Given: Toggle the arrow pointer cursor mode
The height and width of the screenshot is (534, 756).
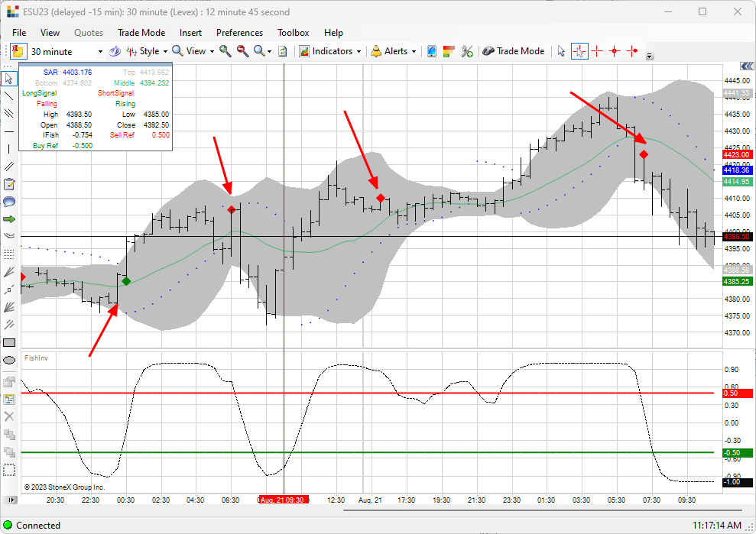Looking at the screenshot, I should pyautogui.click(x=561, y=51).
